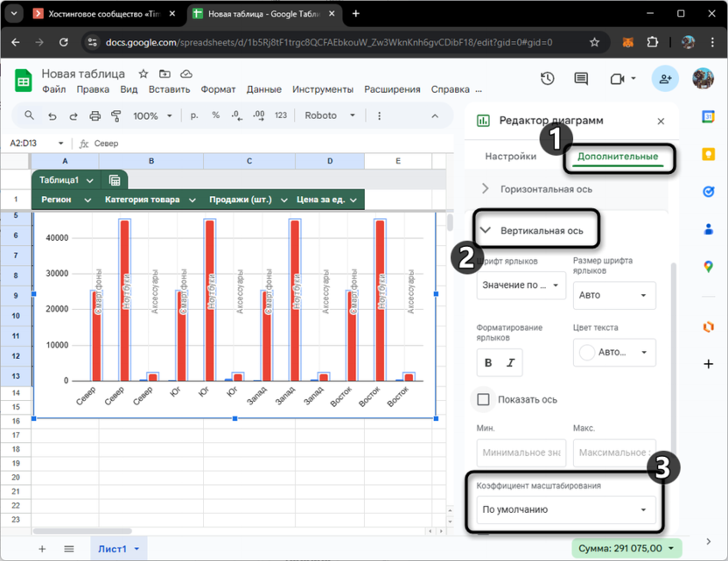Open version history clock icon
Image resolution: width=728 pixels, height=561 pixels.
547,79
